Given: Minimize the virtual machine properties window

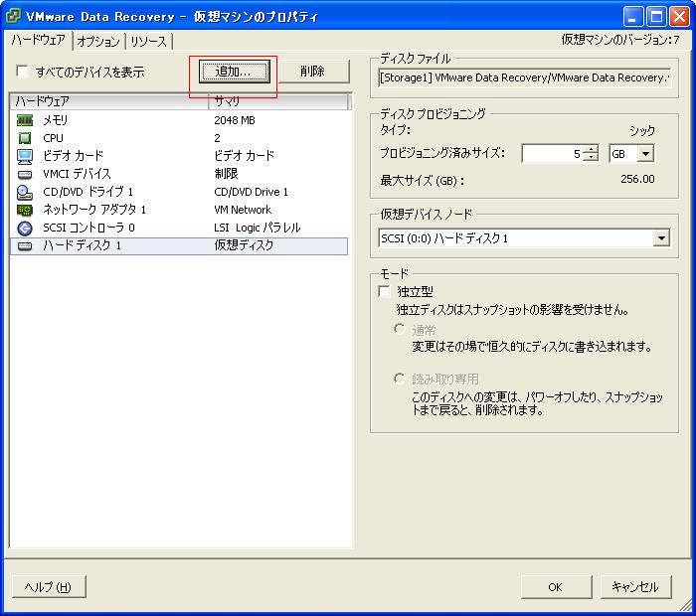Looking at the screenshot, I should [x=633, y=17].
